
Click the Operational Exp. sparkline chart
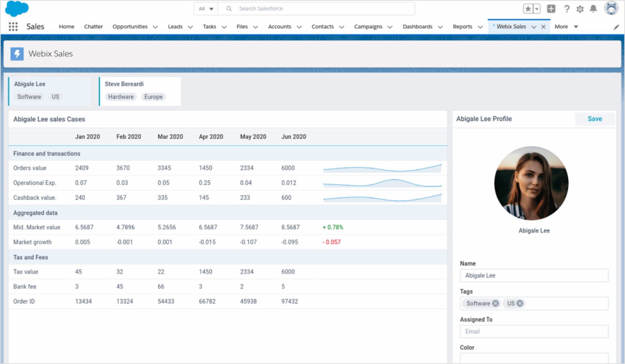[x=382, y=183]
